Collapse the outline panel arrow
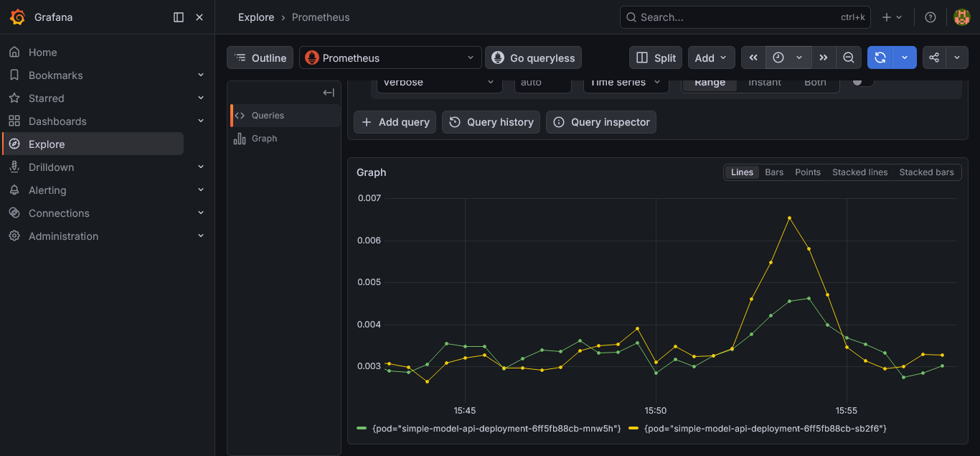The width and height of the screenshot is (980, 456). (329, 93)
